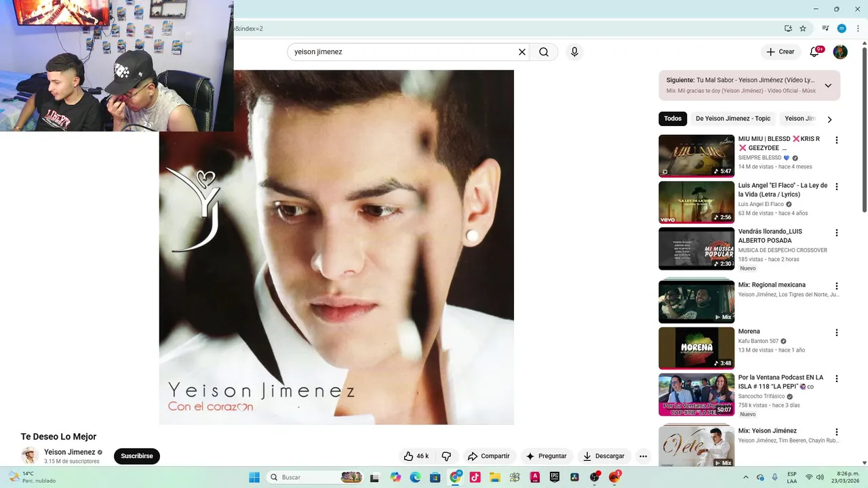The height and width of the screenshot is (488, 868).
Task: Open the volume tray icon
Action: [x=821, y=477]
